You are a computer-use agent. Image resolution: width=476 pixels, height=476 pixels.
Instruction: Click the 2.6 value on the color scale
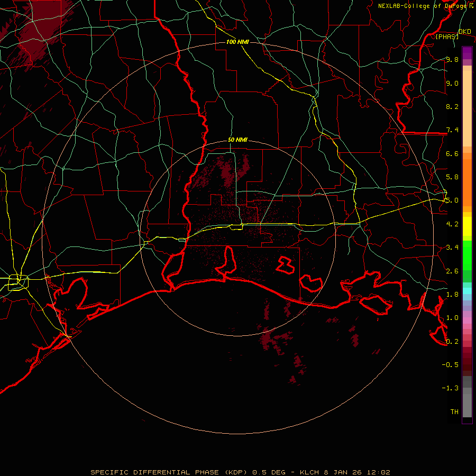(x=452, y=271)
